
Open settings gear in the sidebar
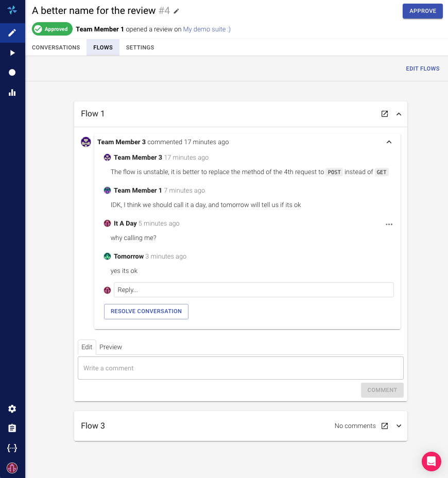click(12, 408)
